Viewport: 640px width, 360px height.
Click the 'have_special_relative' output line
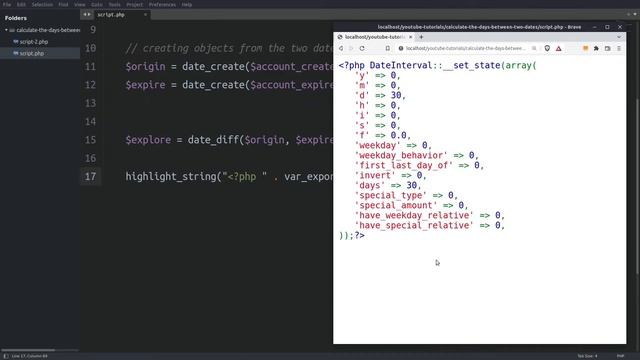429,225
